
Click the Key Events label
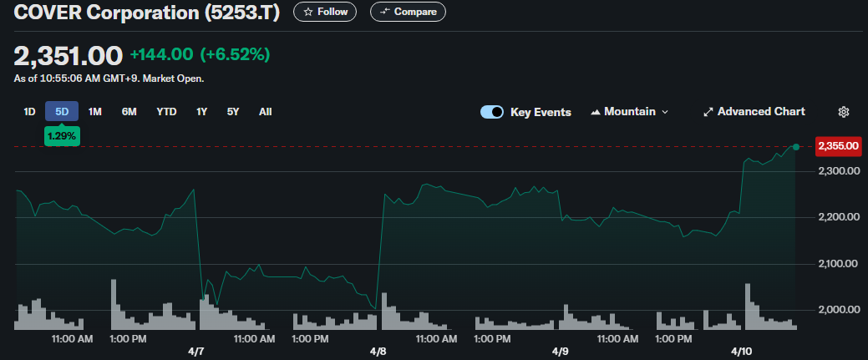tap(541, 112)
